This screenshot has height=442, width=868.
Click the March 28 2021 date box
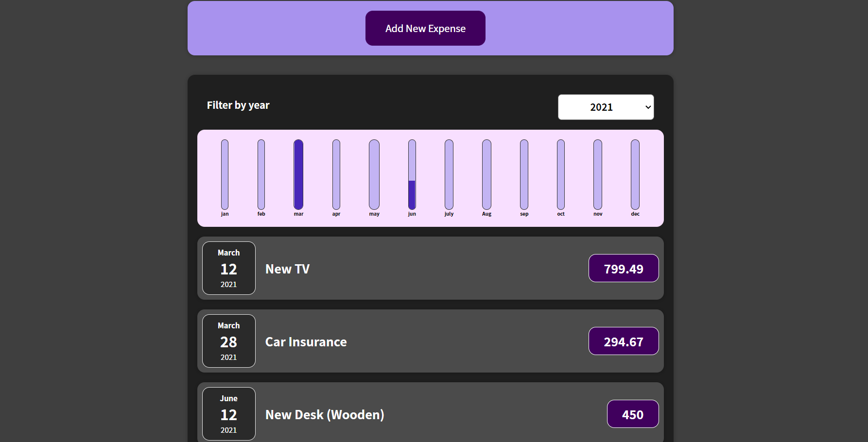[x=229, y=341]
